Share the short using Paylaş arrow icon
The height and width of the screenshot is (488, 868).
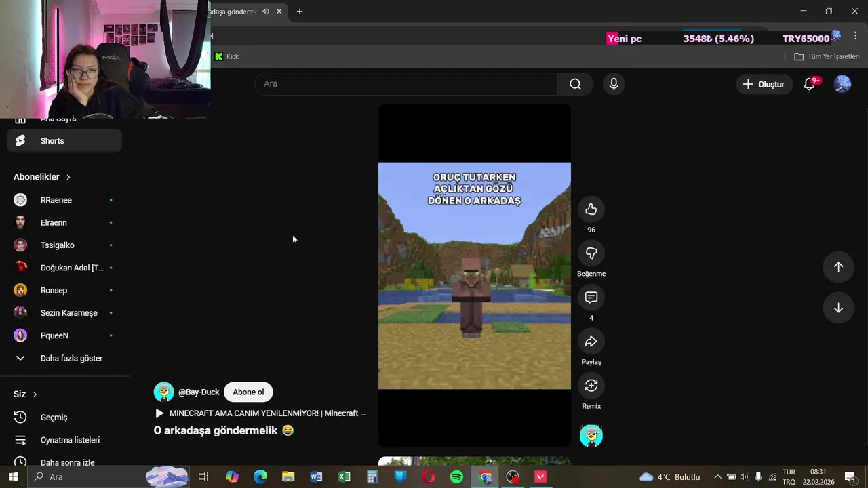coord(591,342)
